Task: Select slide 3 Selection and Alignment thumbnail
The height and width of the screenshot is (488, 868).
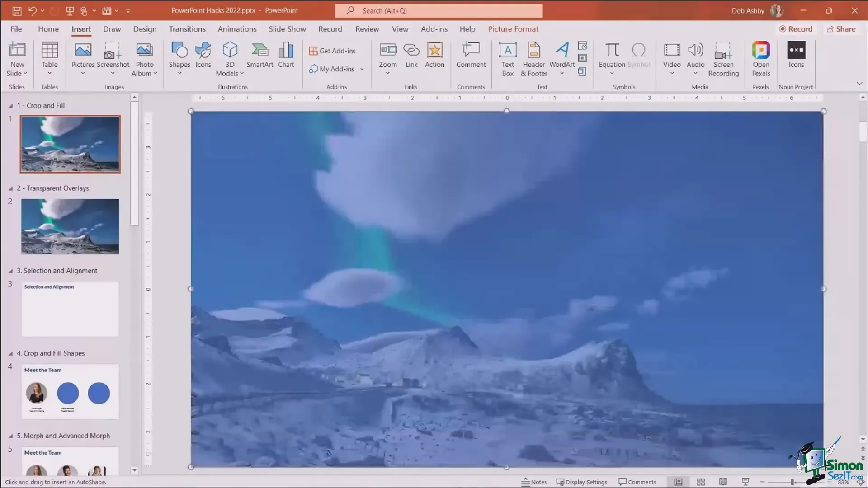Action: pyautogui.click(x=70, y=309)
